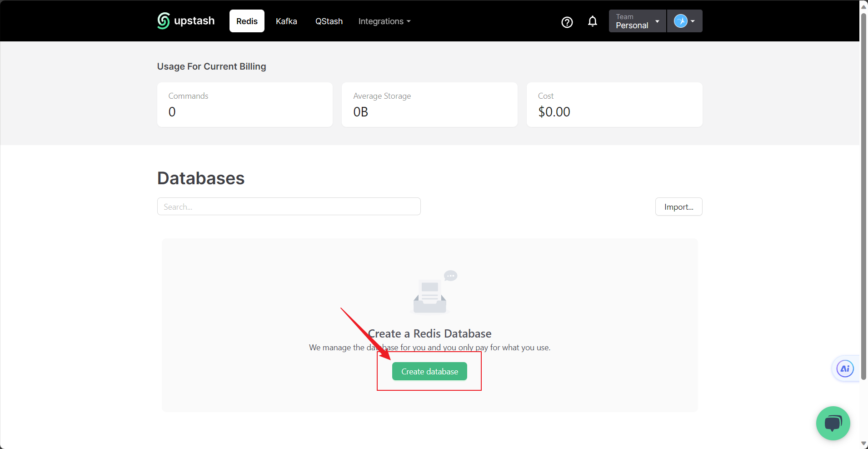Open the chat support bubble widget
This screenshot has height=449, width=868.
(x=832, y=423)
